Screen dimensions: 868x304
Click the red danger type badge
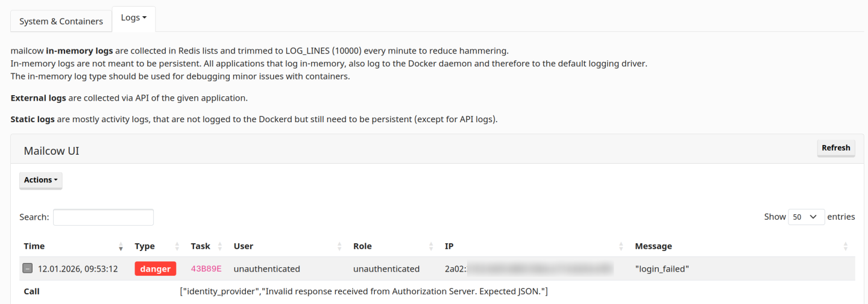155,269
